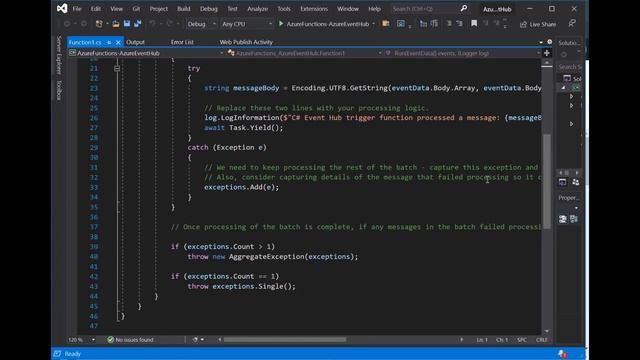Undo the last action
Image resolution: width=640 pixels, height=360 pixels.
152,24
